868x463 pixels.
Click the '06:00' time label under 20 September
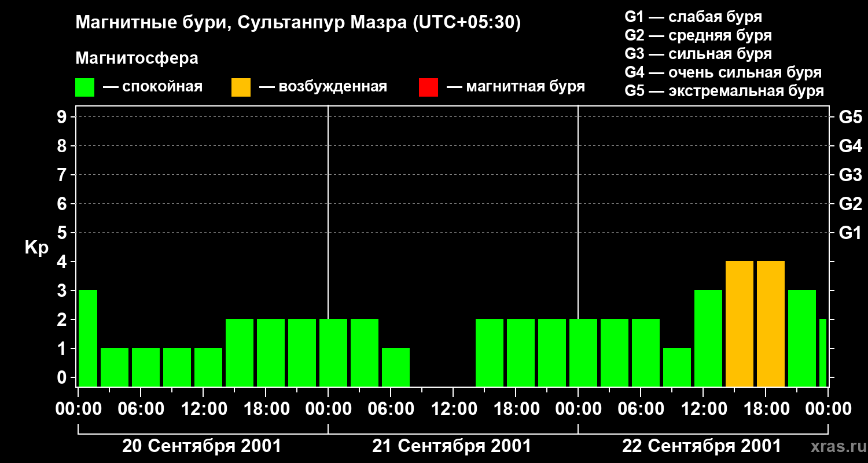[x=141, y=409]
